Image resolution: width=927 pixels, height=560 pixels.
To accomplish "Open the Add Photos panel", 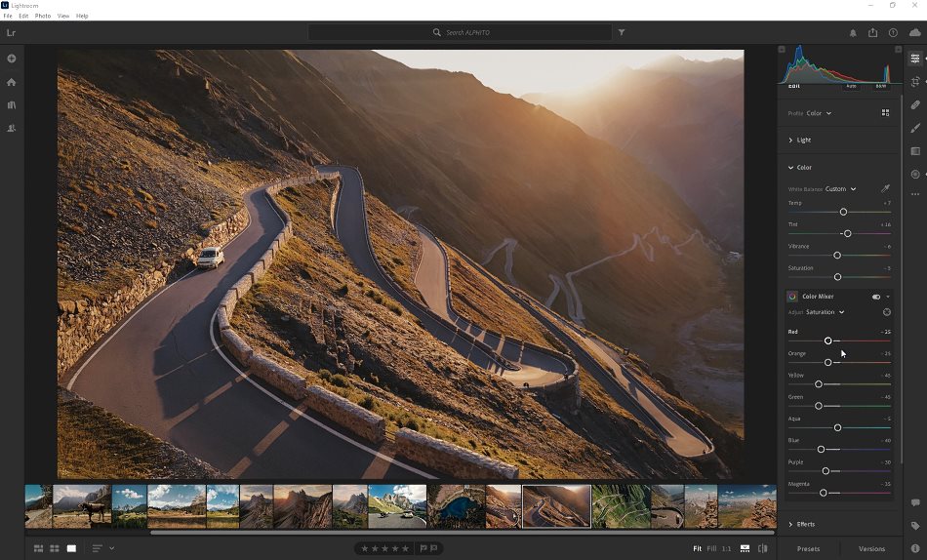I will click(x=12, y=59).
